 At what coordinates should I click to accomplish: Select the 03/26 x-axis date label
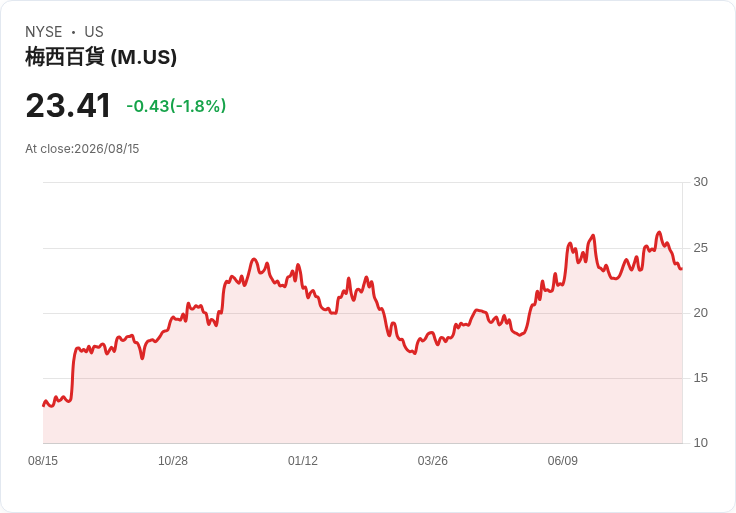433,461
